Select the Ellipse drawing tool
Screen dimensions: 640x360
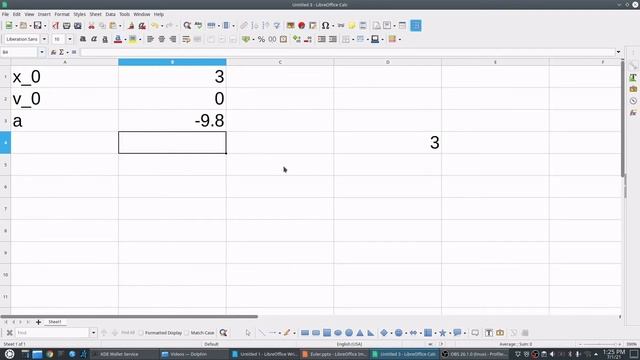point(338,333)
